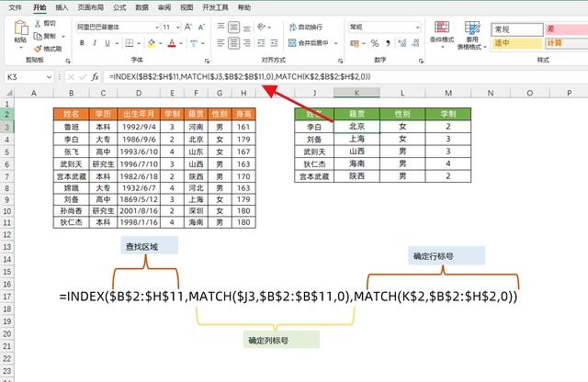Viewport: 588px width, 382px height.
Task: Apply the fill color paint bucket
Action: point(152,43)
